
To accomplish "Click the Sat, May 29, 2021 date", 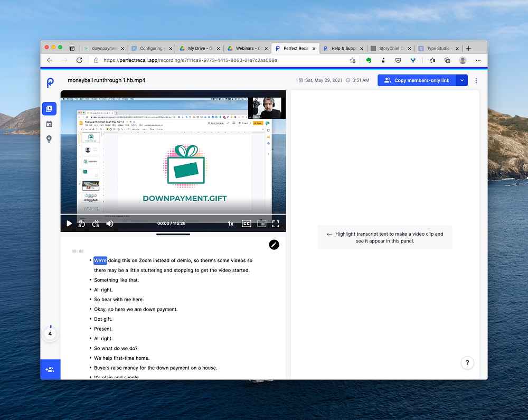I will [320, 80].
